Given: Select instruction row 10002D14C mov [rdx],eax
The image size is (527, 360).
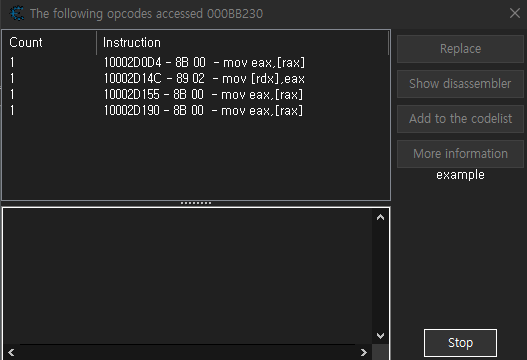Looking at the screenshot, I should click(x=196, y=79).
